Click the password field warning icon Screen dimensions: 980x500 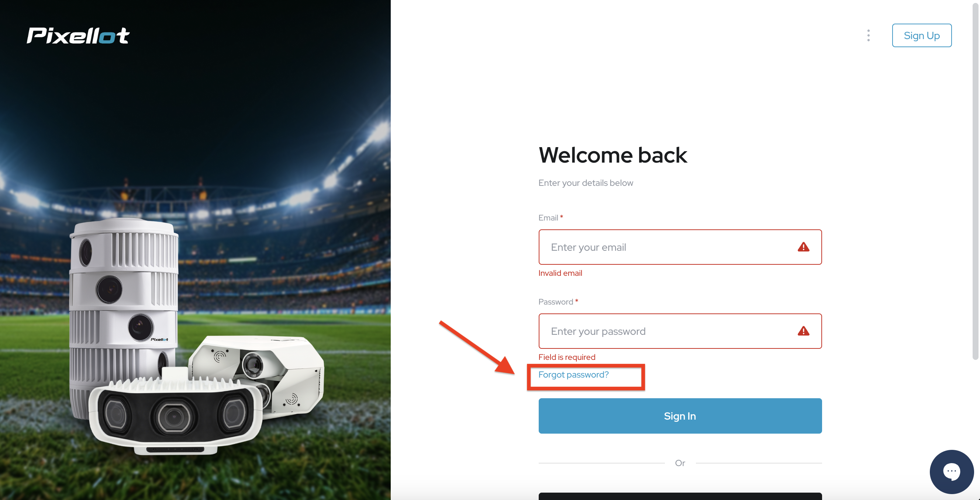tap(803, 331)
